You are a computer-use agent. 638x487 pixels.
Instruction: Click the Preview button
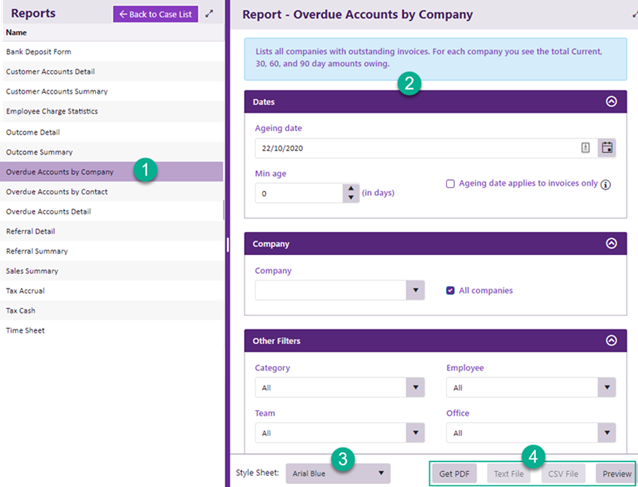pyautogui.click(x=615, y=473)
